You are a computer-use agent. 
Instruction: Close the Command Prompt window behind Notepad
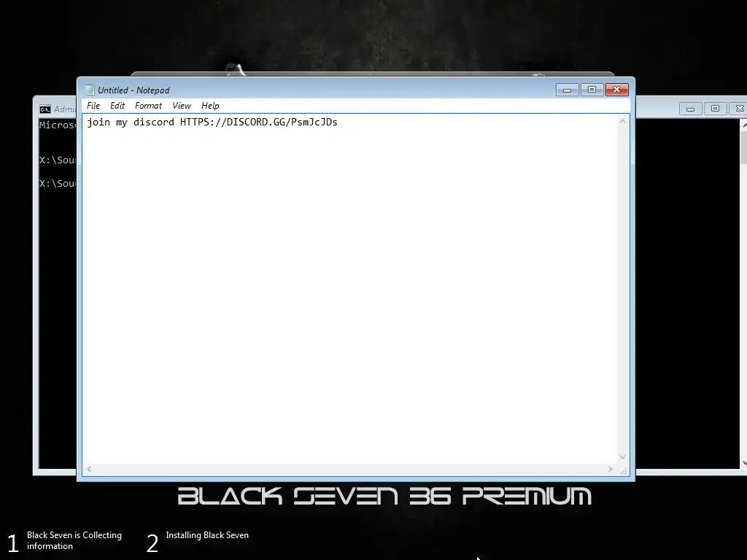click(738, 109)
